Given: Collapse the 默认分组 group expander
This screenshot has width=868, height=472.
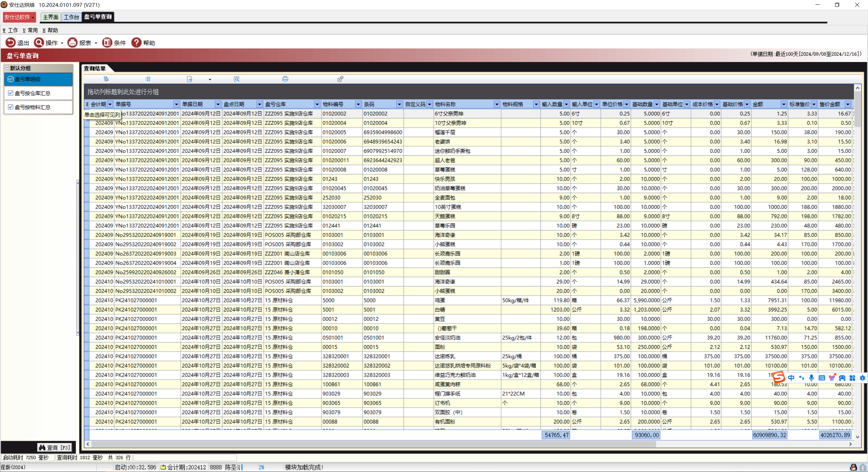Looking at the screenshot, I should tap(6, 68).
